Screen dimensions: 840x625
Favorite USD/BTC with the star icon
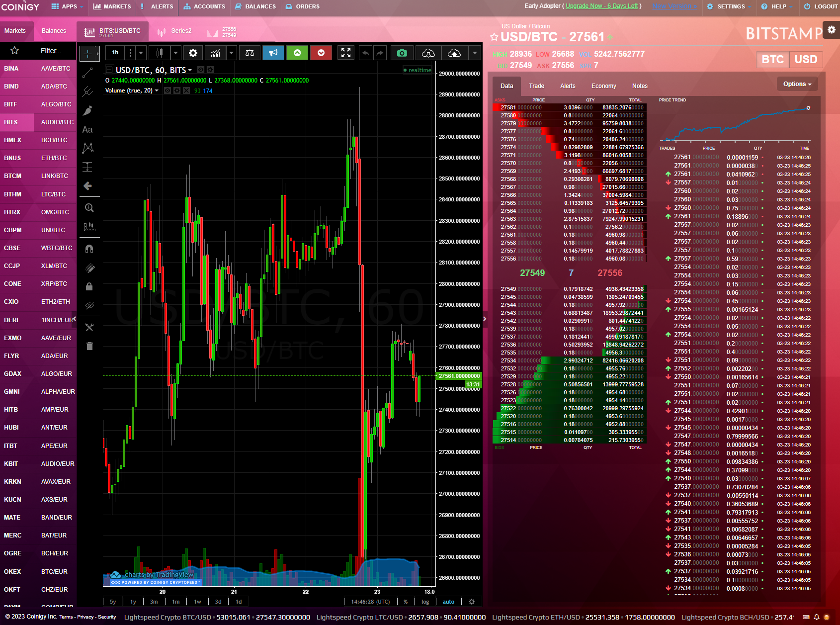click(494, 37)
